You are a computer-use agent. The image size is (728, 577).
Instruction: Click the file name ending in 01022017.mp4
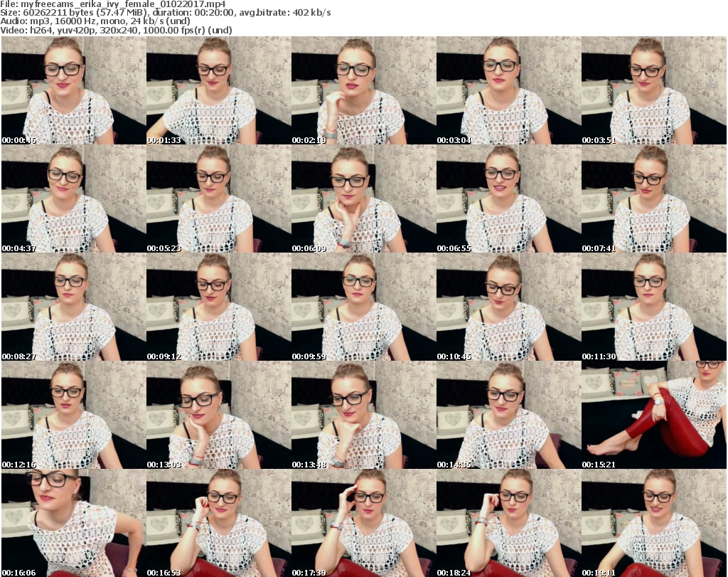click(123, 4)
